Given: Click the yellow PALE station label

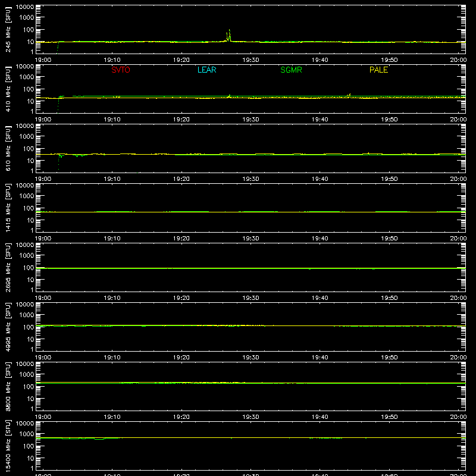Looking at the screenshot, I should click(x=378, y=70).
